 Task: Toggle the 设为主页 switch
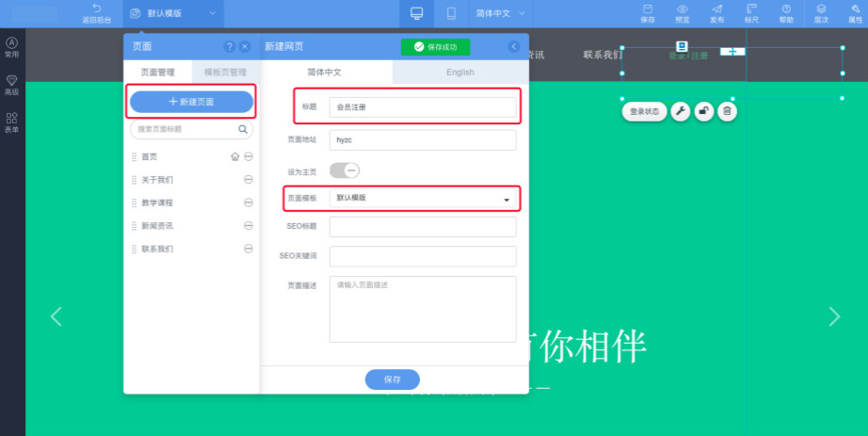(345, 170)
